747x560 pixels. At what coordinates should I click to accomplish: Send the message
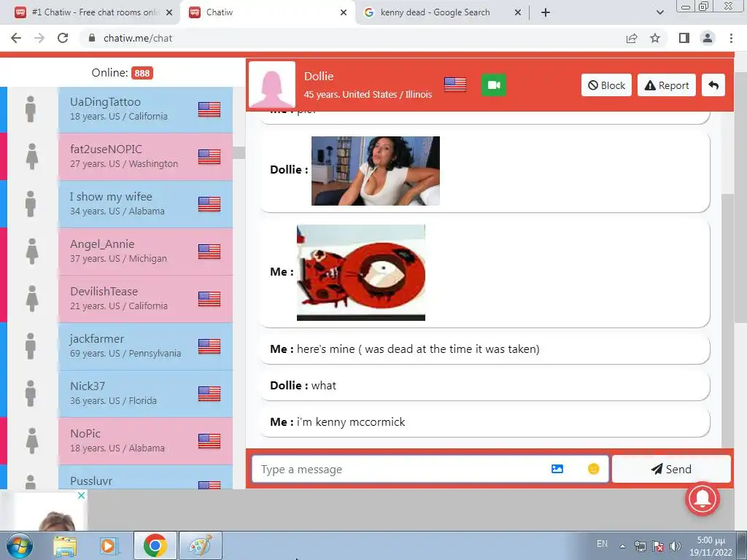click(x=671, y=469)
